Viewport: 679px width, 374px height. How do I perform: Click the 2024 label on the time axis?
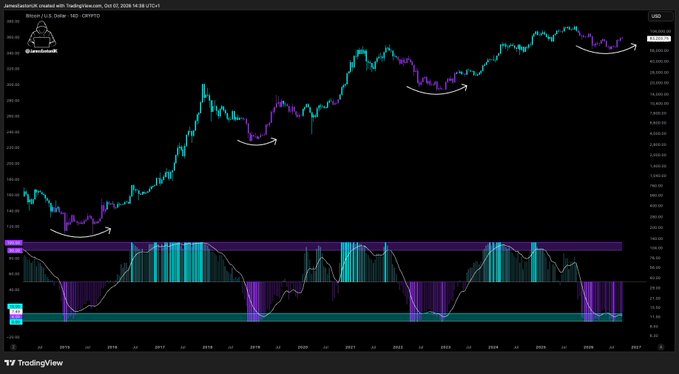coord(493,347)
